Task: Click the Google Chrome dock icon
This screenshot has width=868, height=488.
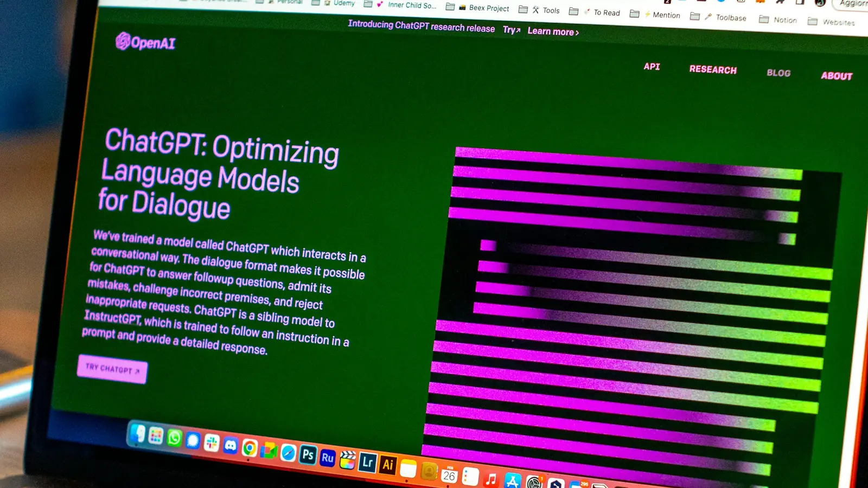Action: click(x=250, y=448)
